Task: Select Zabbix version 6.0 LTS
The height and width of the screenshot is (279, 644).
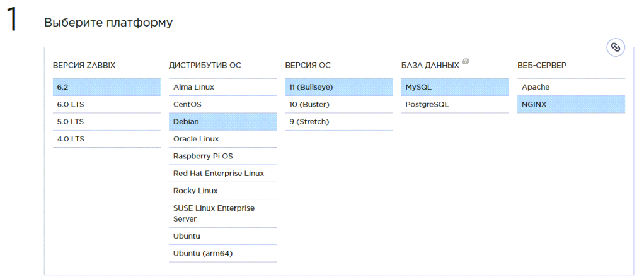Action: pyautogui.click(x=106, y=105)
